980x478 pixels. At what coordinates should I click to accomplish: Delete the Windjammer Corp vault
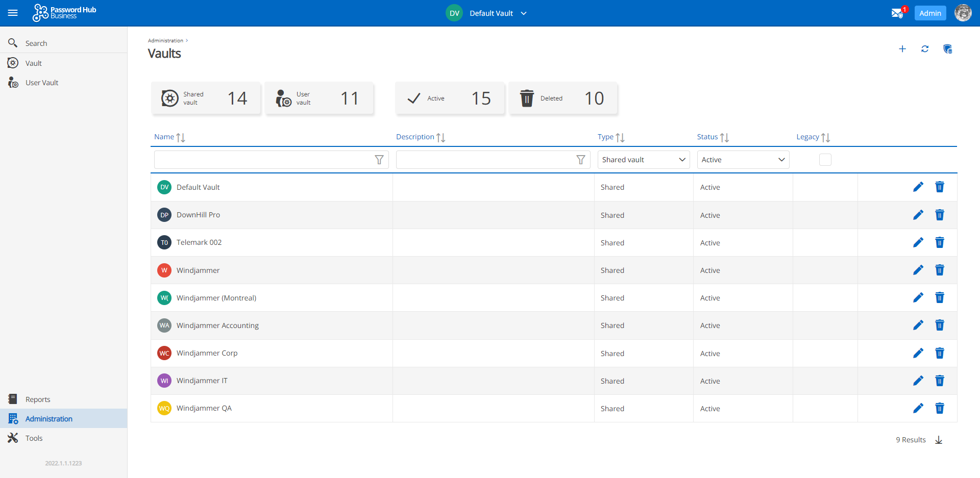pos(939,353)
